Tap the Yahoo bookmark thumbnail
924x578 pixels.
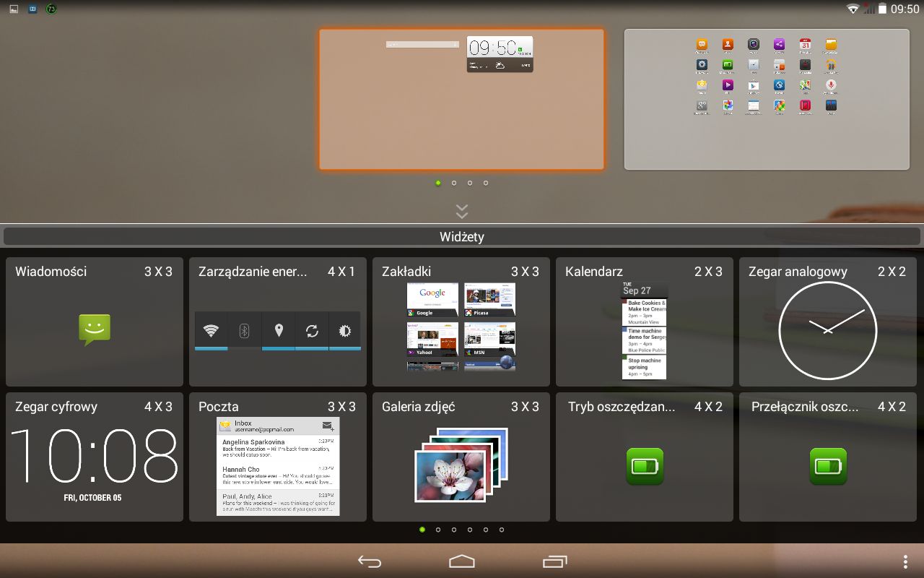tap(432, 340)
